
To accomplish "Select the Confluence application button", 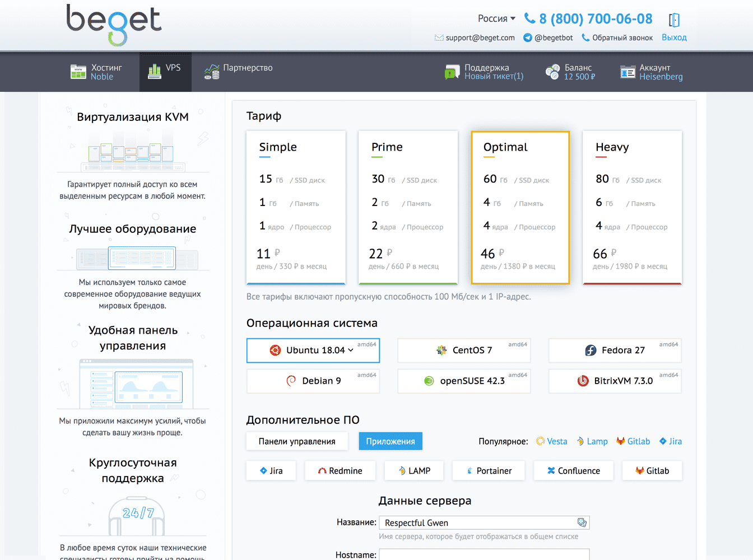I will pyautogui.click(x=573, y=471).
